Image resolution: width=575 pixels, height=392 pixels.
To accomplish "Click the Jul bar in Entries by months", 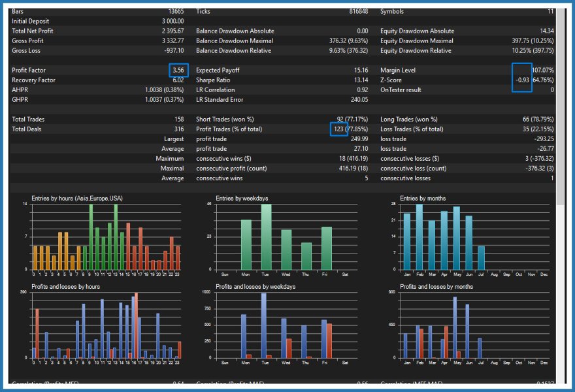I will [481, 258].
